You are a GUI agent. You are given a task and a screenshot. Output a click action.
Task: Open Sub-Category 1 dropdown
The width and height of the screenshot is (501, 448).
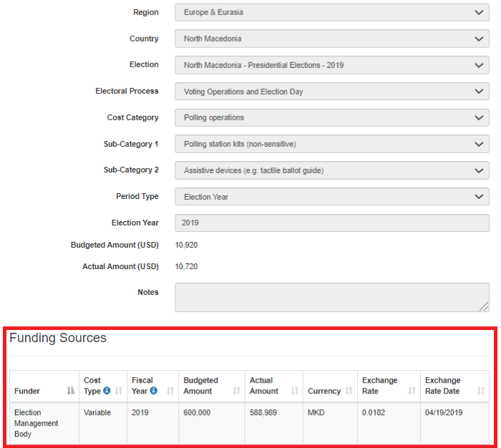pyautogui.click(x=332, y=144)
